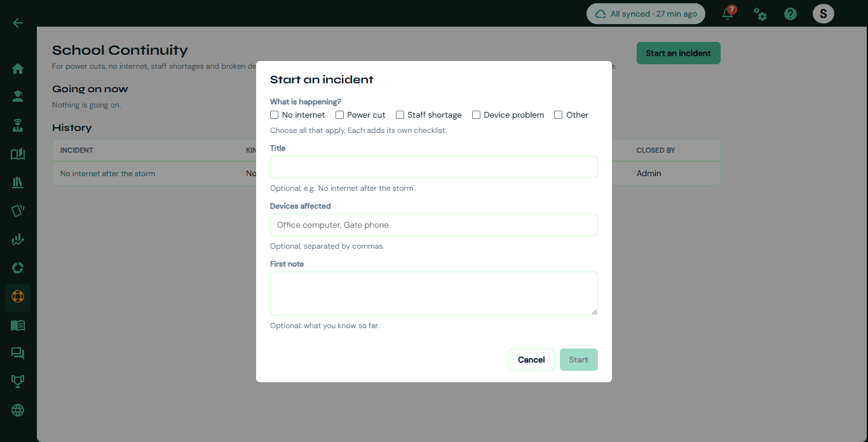868x442 pixels.
Task: Check the Device problem checkbox
Action: tap(476, 115)
